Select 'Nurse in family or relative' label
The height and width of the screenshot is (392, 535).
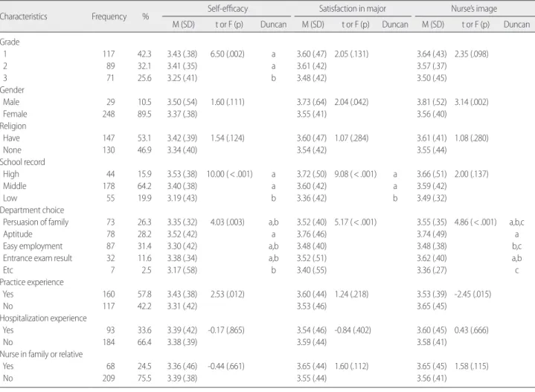[41, 354]
